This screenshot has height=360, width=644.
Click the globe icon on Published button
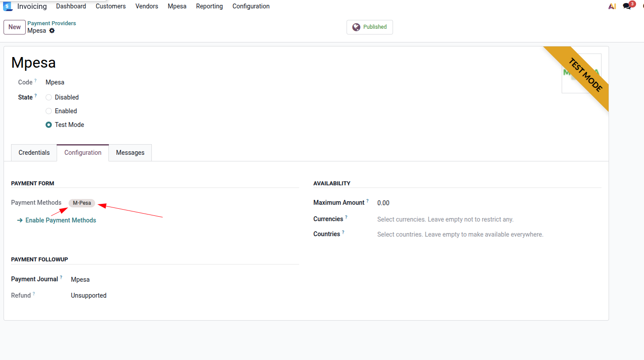coord(356,27)
